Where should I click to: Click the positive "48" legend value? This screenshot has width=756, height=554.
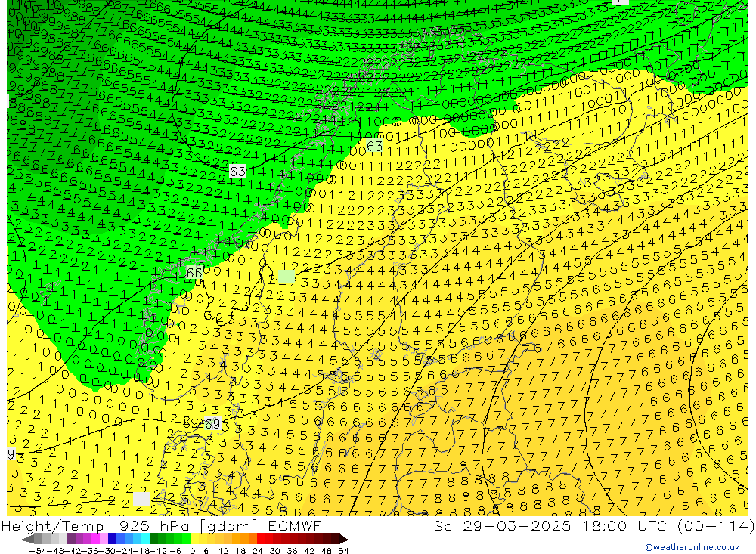(327, 551)
